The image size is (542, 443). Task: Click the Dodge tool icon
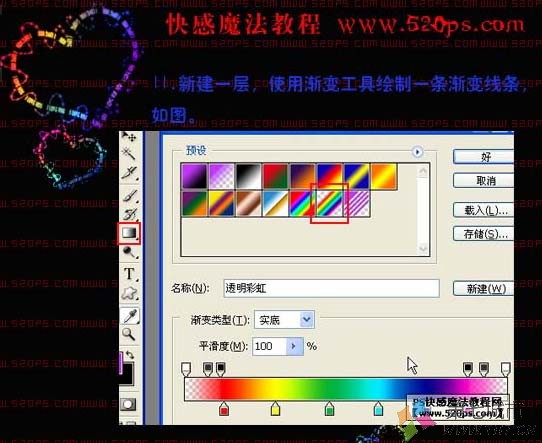pos(130,253)
